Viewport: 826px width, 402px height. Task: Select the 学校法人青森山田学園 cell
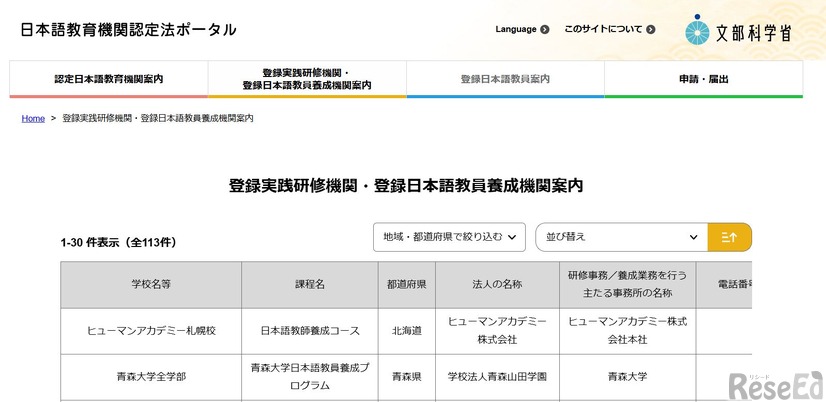click(497, 377)
